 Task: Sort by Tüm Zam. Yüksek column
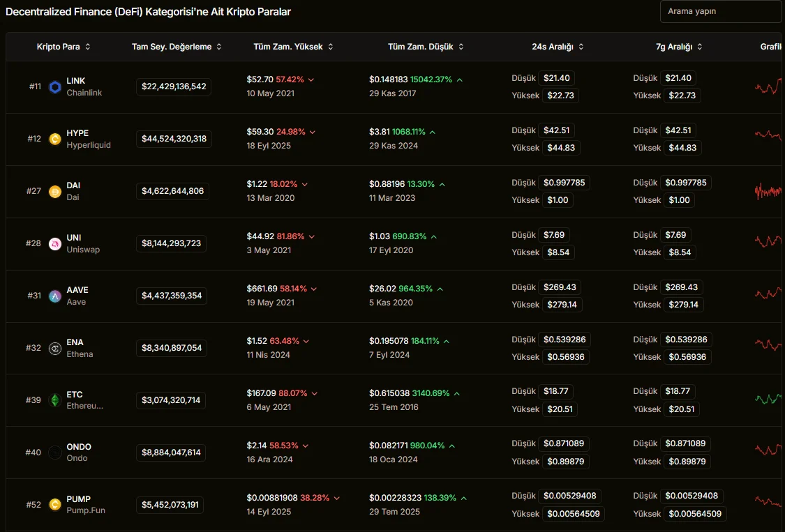293,47
